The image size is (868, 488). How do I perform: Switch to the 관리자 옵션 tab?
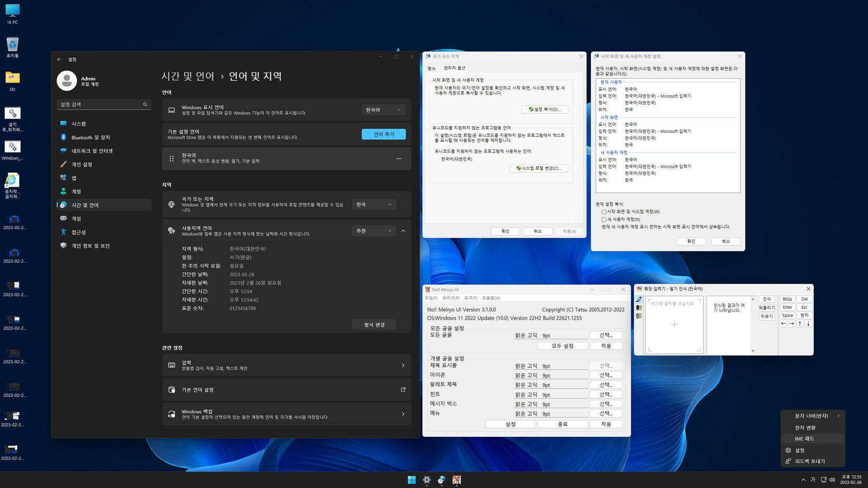coord(454,68)
